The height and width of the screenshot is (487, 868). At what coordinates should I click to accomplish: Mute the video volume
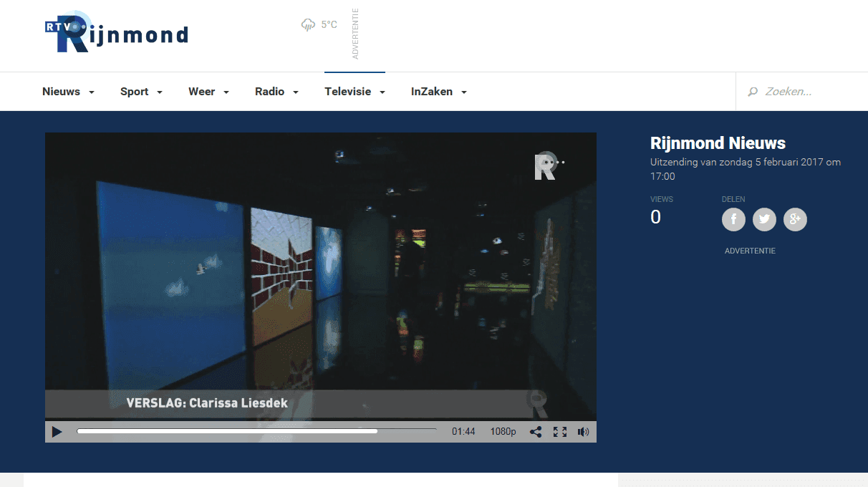(x=583, y=432)
